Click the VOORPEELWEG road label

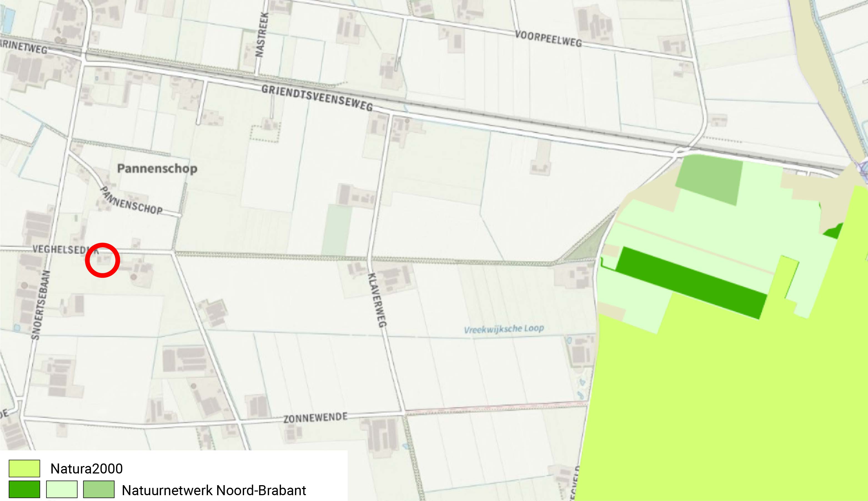point(549,39)
